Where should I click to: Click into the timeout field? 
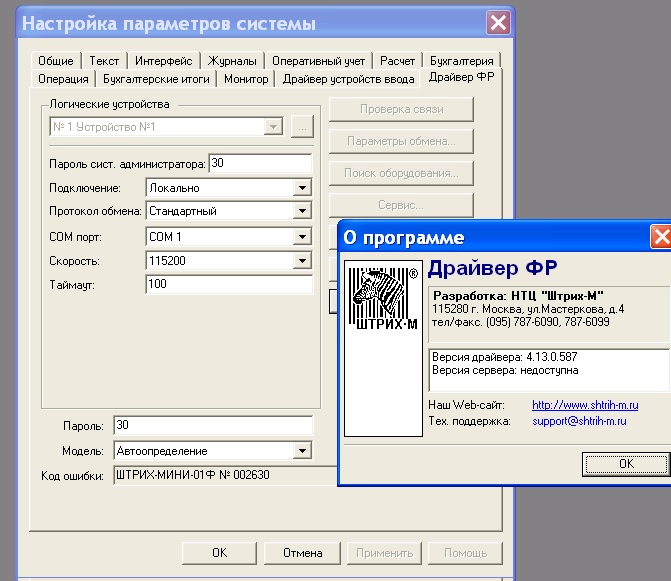(229, 285)
